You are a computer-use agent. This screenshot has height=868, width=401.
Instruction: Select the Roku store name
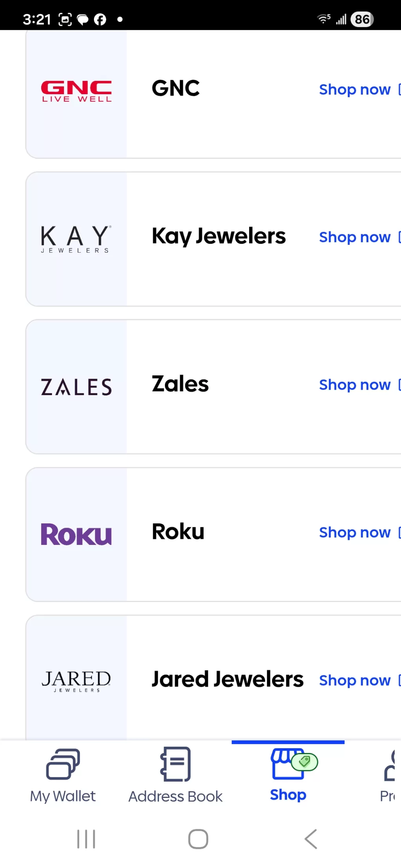coord(178,532)
